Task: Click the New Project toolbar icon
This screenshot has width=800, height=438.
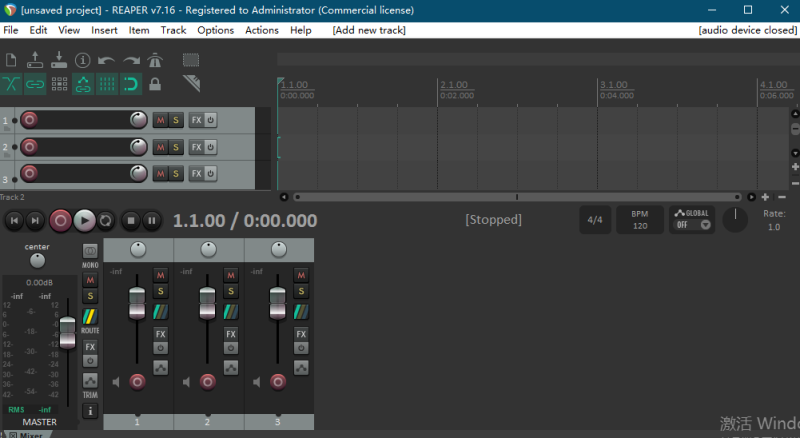Action: [x=11, y=61]
